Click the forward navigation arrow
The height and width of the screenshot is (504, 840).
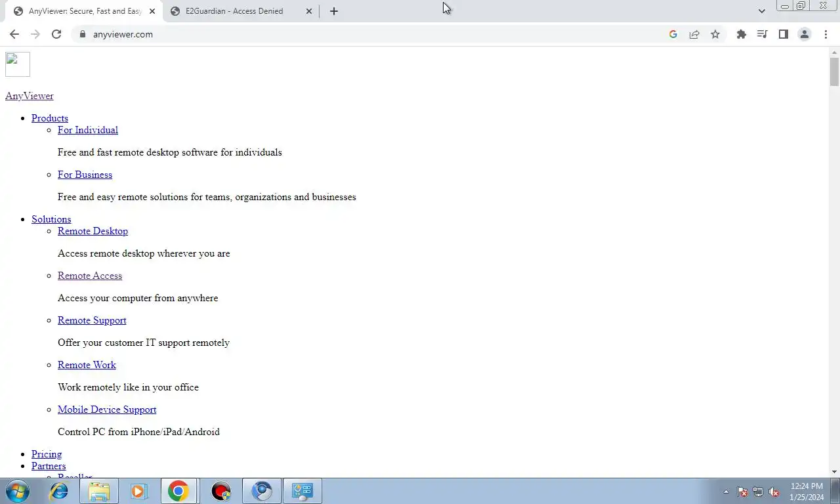click(x=35, y=34)
